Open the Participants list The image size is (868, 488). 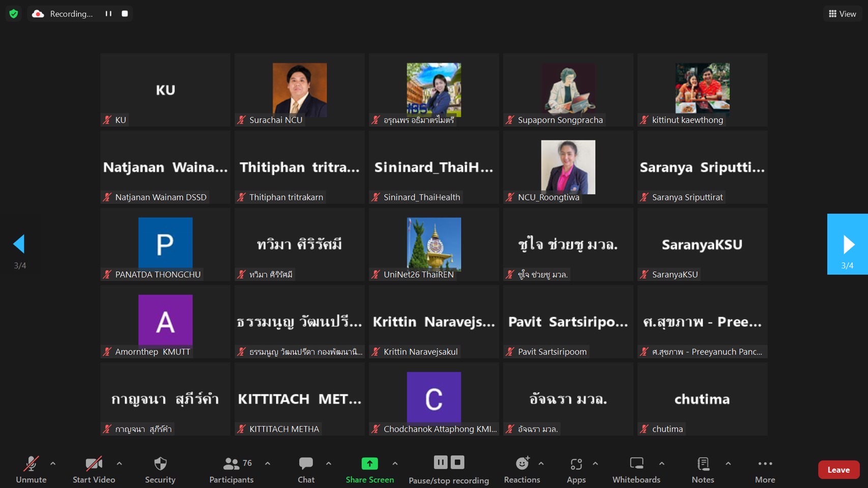pos(232,469)
